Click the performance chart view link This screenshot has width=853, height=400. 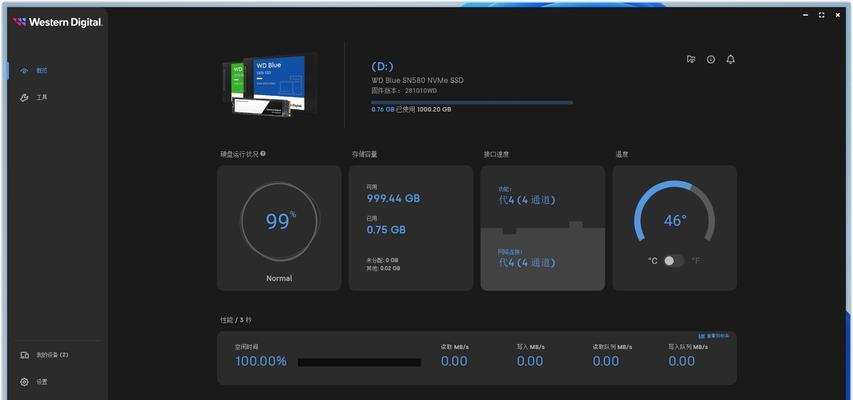click(x=714, y=336)
